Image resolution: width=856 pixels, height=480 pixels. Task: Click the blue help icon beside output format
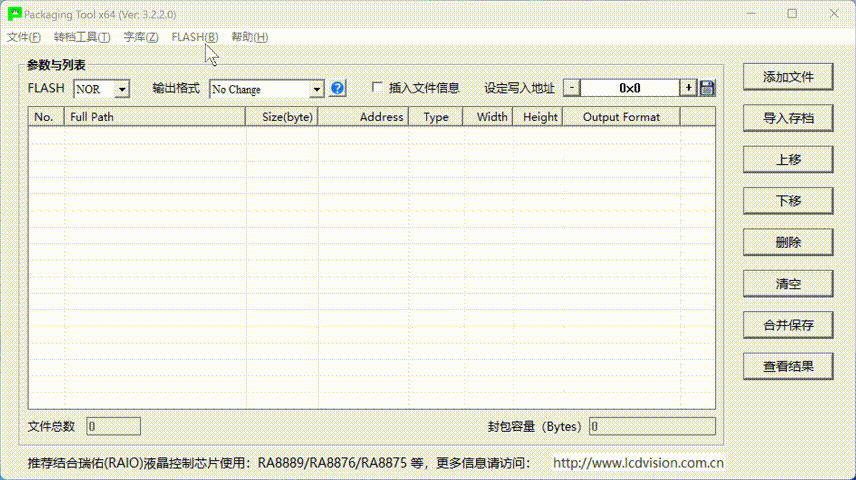tap(338, 88)
